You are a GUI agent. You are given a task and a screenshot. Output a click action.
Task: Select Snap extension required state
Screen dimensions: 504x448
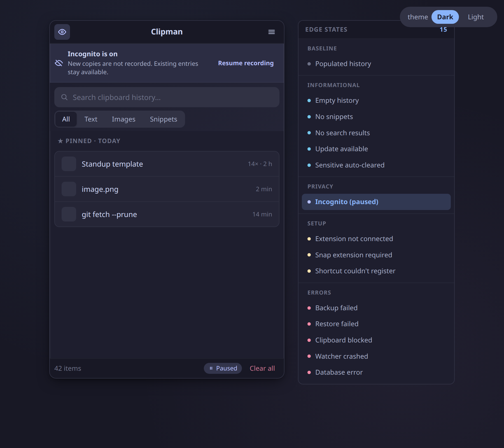click(376, 255)
